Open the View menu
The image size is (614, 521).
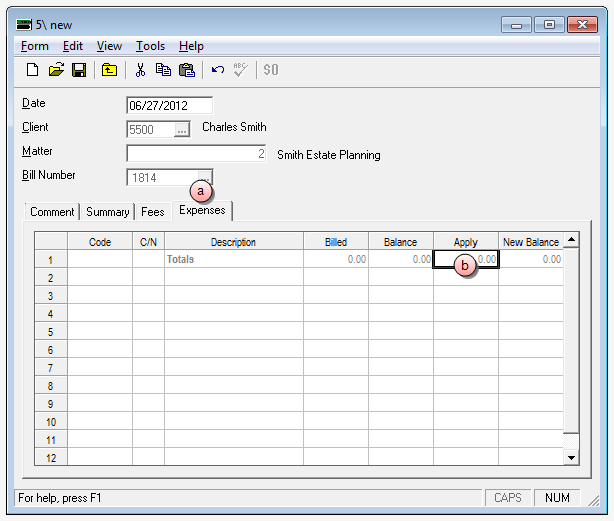(x=109, y=46)
